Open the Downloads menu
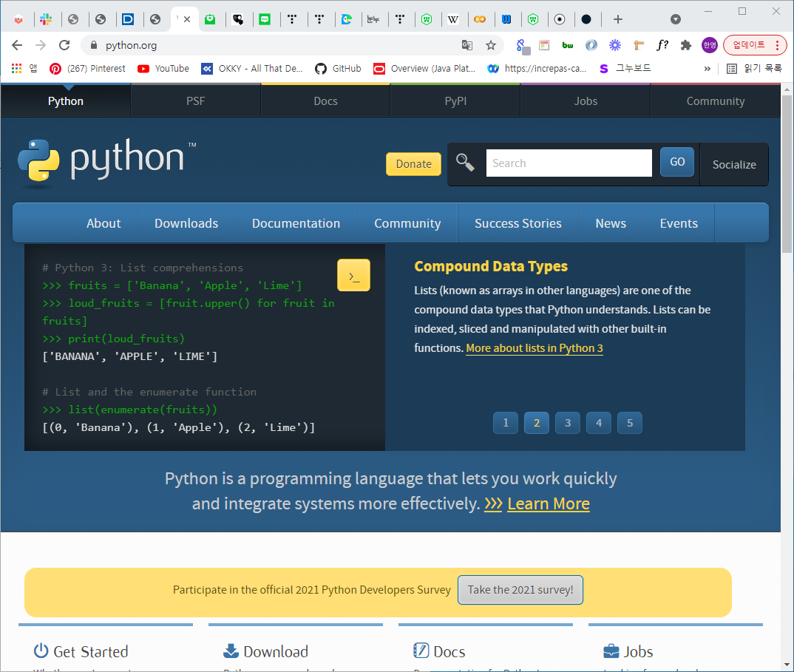This screenshot has width=794, height=672. coord(186,223)
